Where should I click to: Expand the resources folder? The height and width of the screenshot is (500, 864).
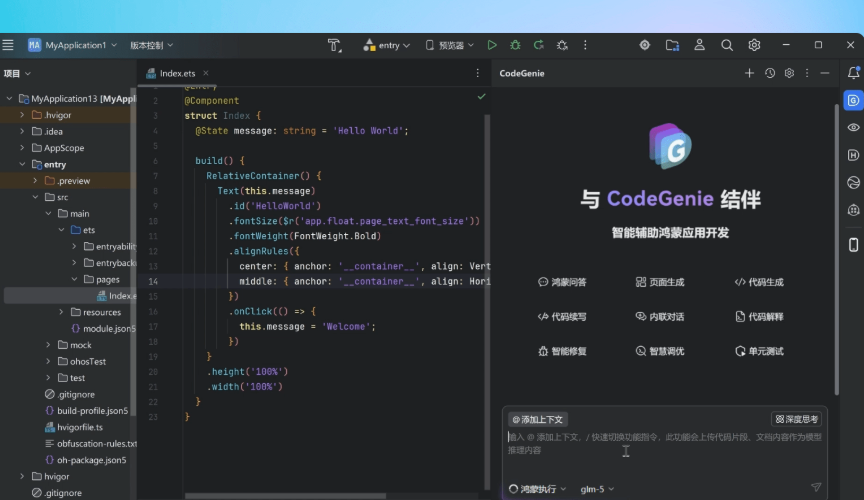click(61, 312)
